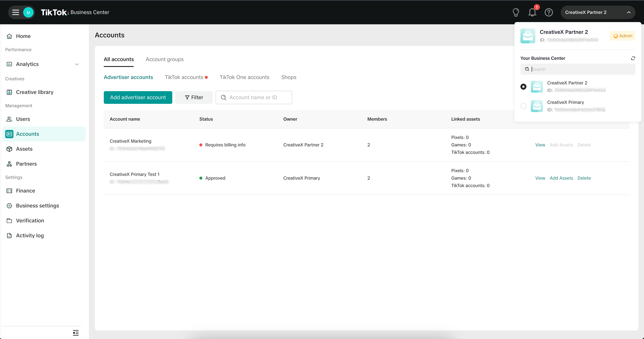Click the briefcase icon beside the Admin badge

coord(528,36)
